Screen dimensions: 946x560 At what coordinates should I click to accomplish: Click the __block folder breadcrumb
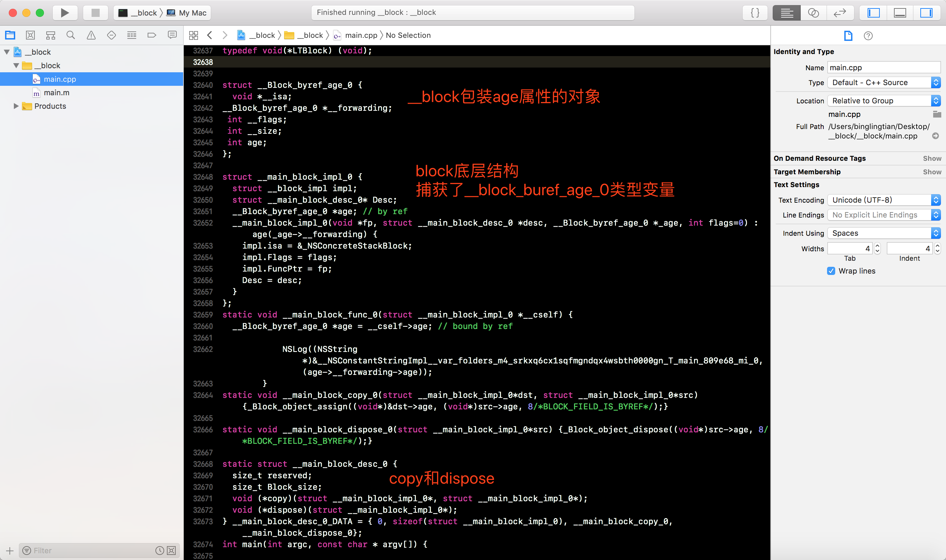tap(304, 35)
